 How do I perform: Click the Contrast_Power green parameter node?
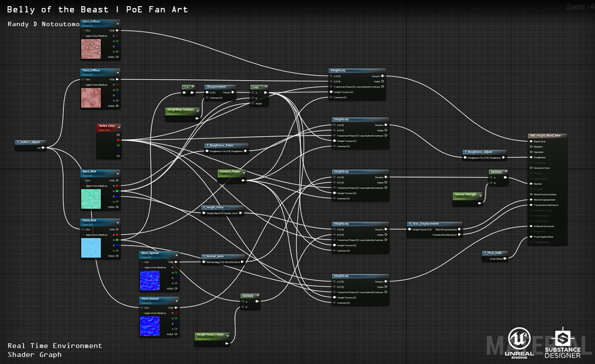pos(232,176)
